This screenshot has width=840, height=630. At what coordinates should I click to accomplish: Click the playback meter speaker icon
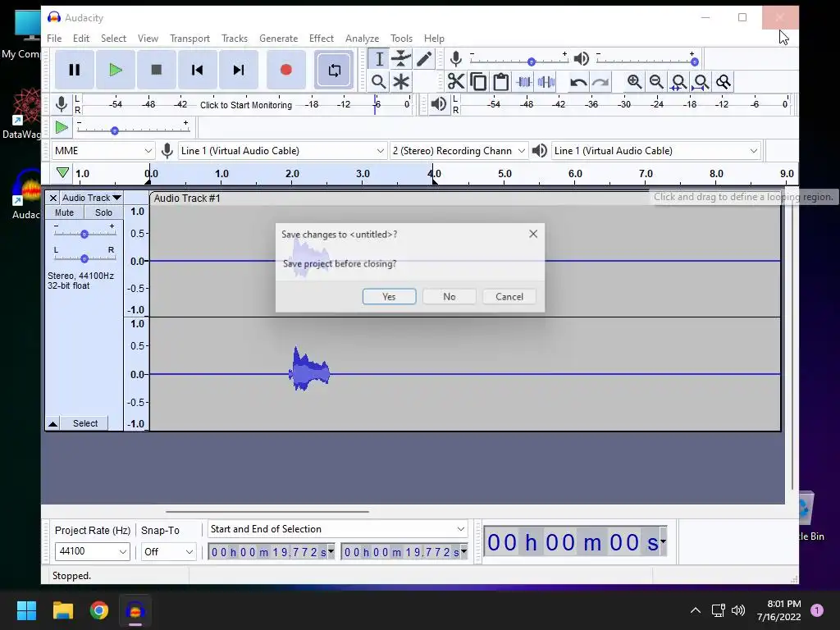(438, 104)
